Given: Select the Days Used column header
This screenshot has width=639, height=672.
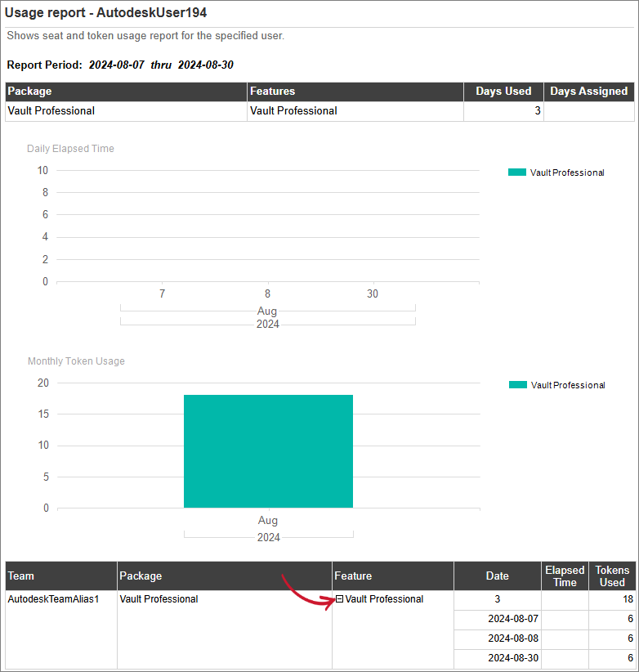Looking at the screenshot, I should [x=503, y=92].
